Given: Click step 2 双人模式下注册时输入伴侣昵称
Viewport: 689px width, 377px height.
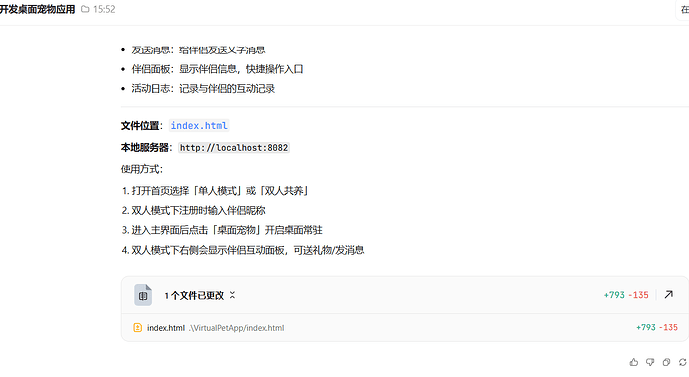Looking at the screenshot, I should point(198,210).
